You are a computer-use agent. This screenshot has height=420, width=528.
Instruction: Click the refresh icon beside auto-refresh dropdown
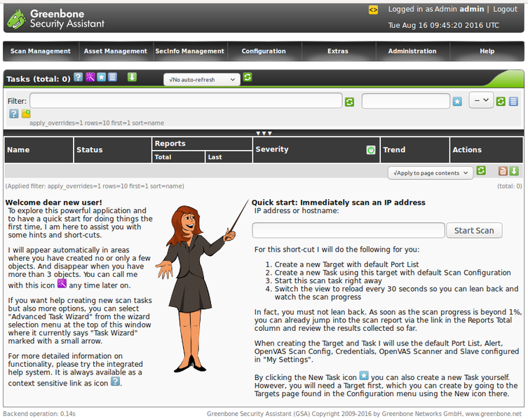point(248,78)
